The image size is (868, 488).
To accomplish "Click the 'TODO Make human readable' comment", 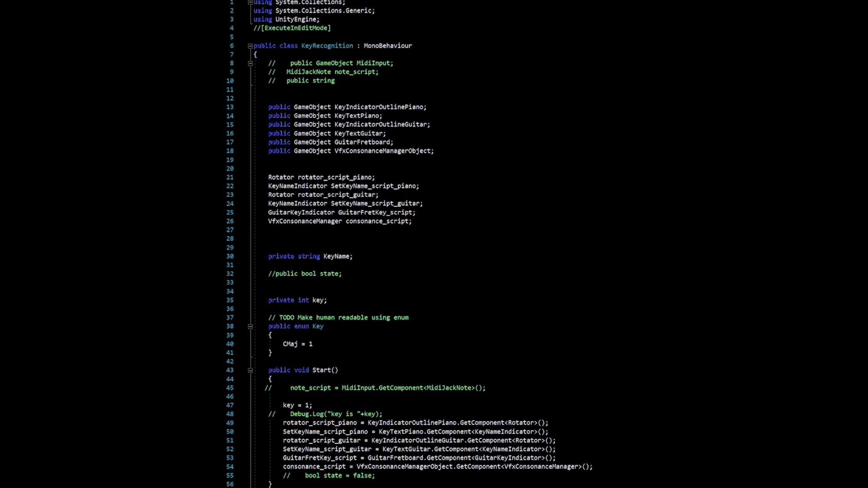I will 338,318.
